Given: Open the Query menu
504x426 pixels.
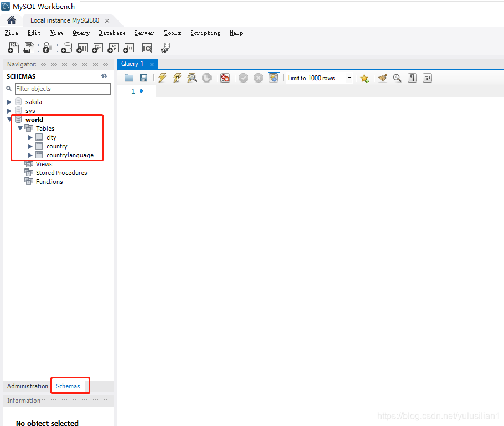Looking at the screenshot, I should (x=81, y=33).
